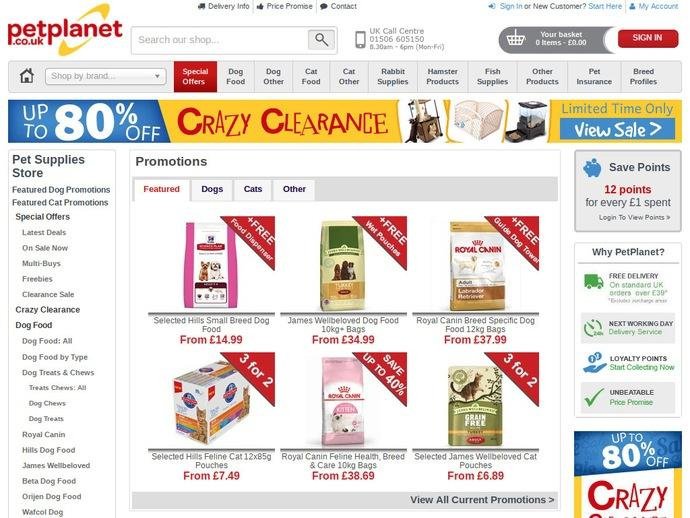The height and width of the screenshot is (518, 690).
Task: Switch to the Cats promotions tab
Action: click(253, 189)
